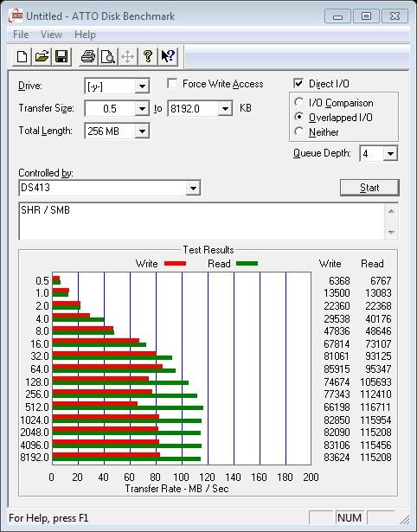Click the yellow question mark About icon

[x=148, y=57]
